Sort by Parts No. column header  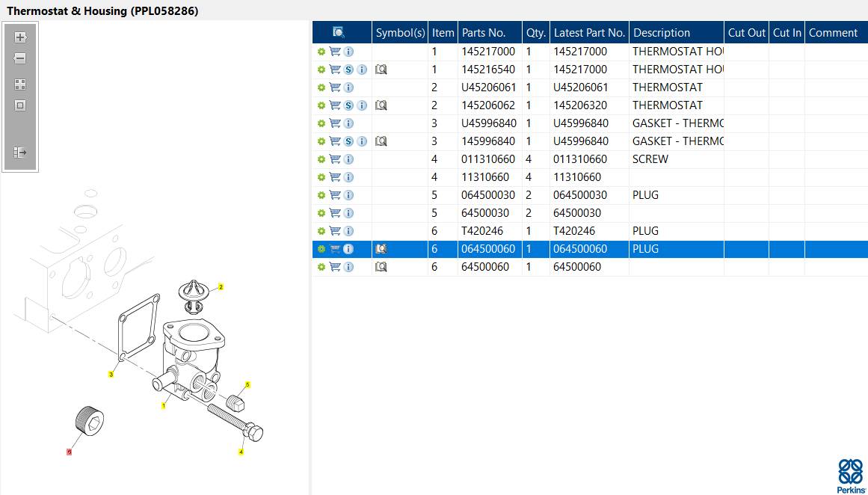coord(484,33)
